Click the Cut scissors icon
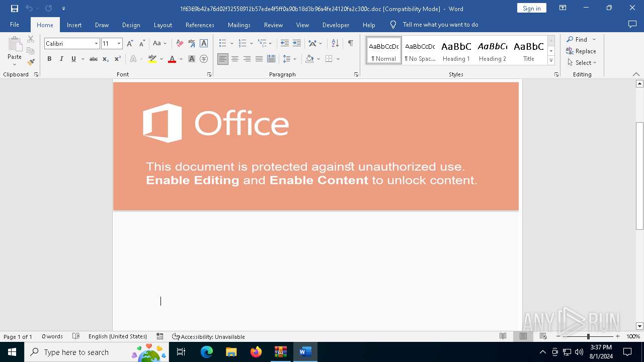Screen dimensions: 644x362 31,39
